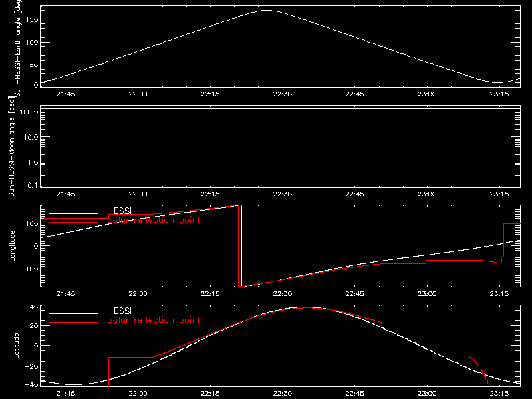This screenshot has height=399, width=532.
Task: Click 21:45 label under Earth angle plot
Action: pyautogui.click(x=66, y=94)
